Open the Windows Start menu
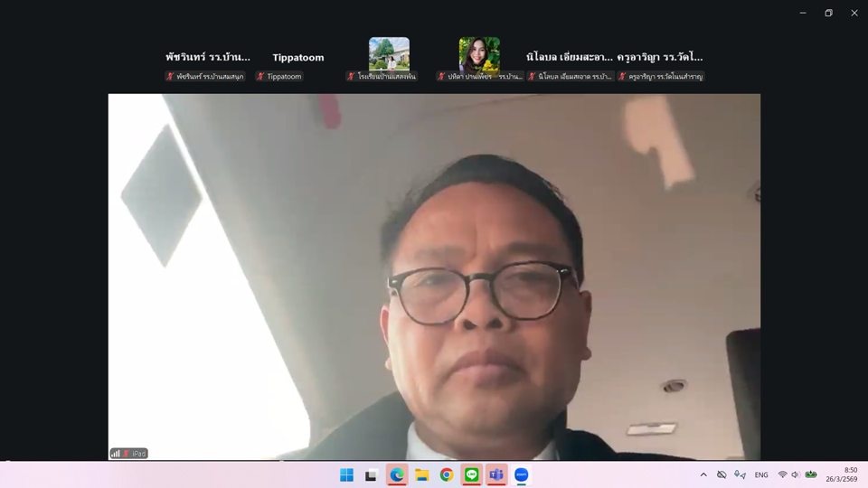 click(346, 474)
